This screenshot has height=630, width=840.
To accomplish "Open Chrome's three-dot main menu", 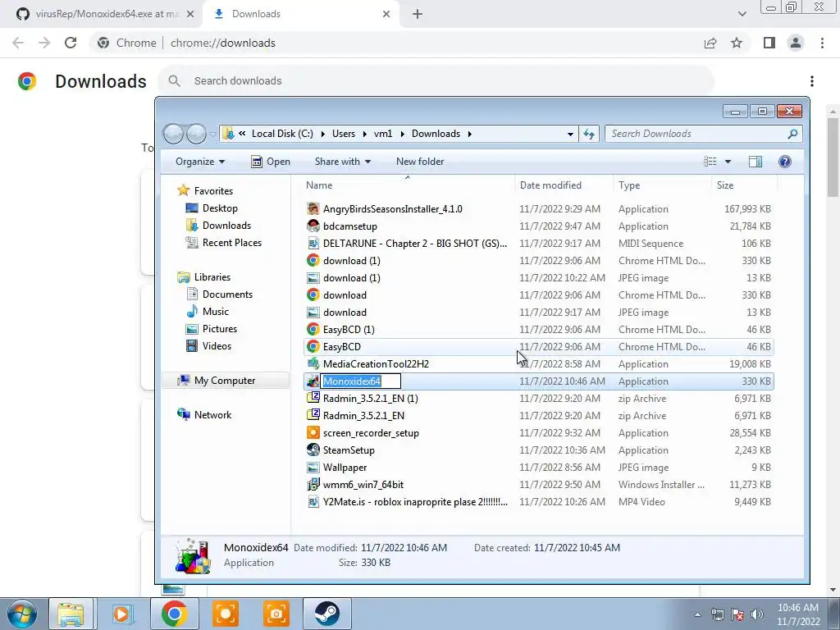I will click(x=822, y=43).
